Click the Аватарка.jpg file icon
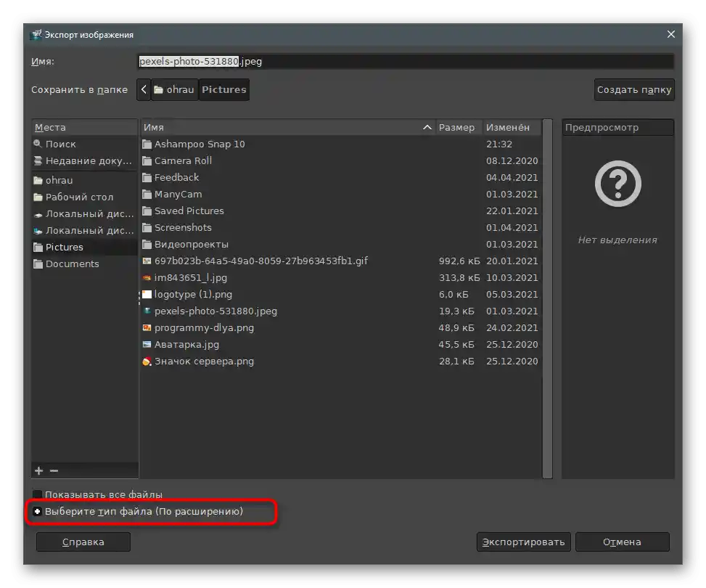 click(147, 345)
